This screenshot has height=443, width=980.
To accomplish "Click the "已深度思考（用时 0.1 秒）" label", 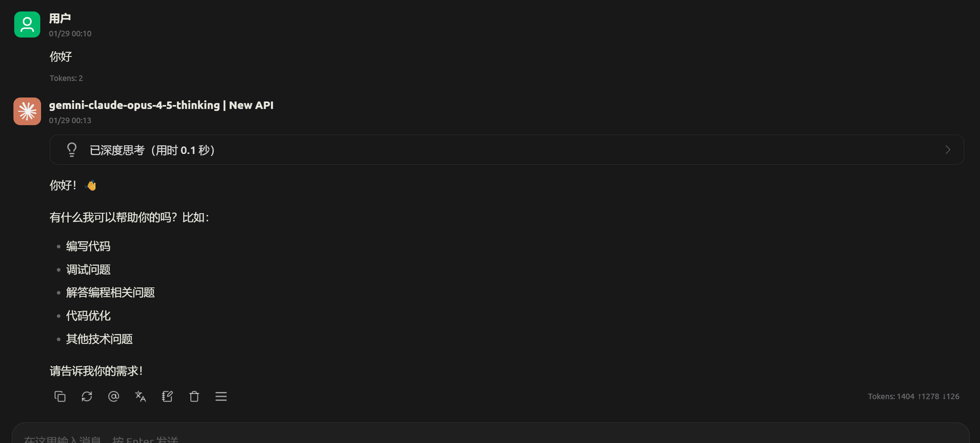I will [x=152, y=150].
